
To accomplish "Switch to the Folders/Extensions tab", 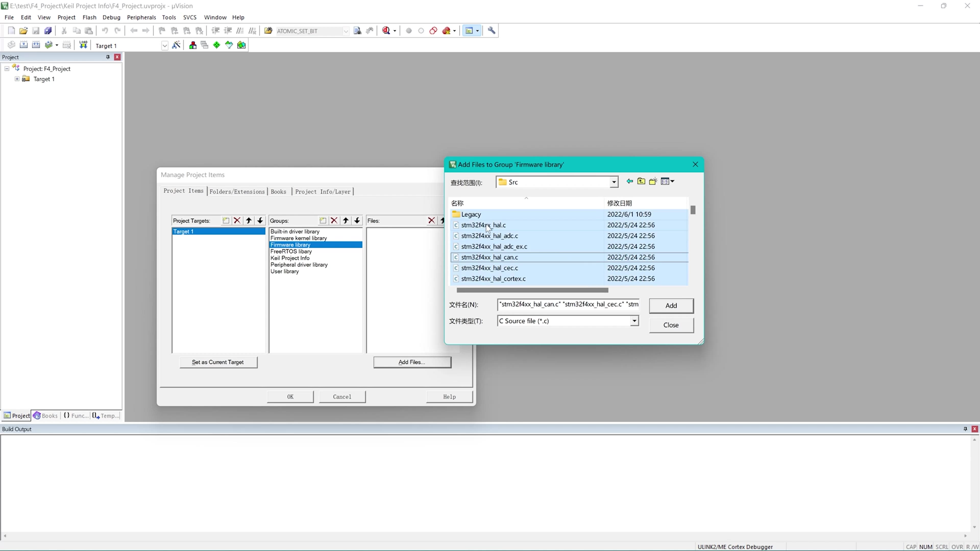I will (237, 191).
